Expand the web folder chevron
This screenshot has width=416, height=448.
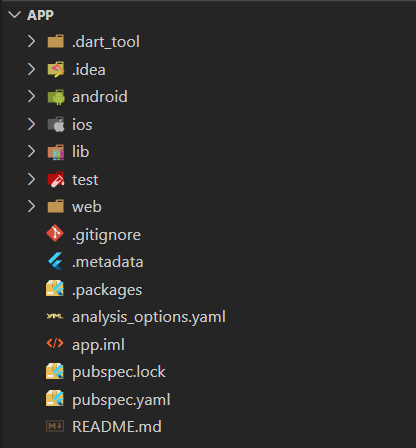point(31,207)
